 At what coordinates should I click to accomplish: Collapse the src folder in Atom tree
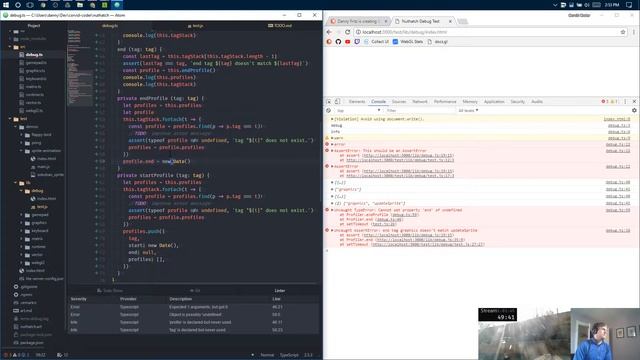click(x=10, y=47)
